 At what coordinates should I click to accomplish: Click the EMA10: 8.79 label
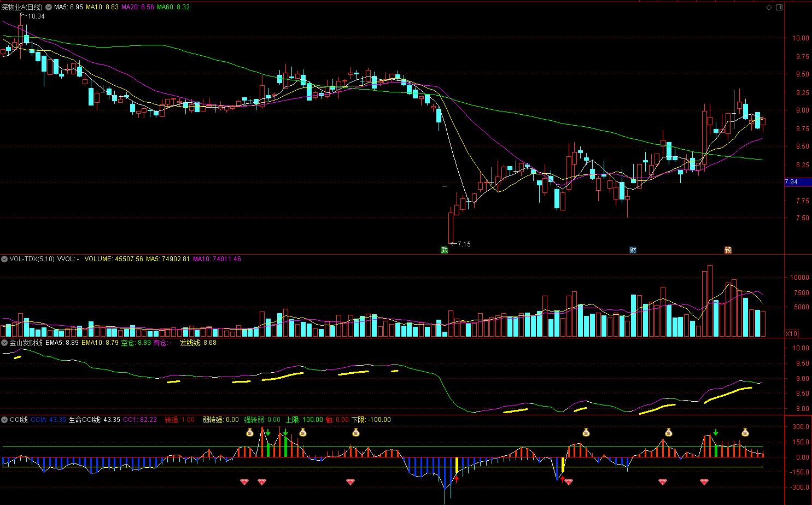[100, 343]
